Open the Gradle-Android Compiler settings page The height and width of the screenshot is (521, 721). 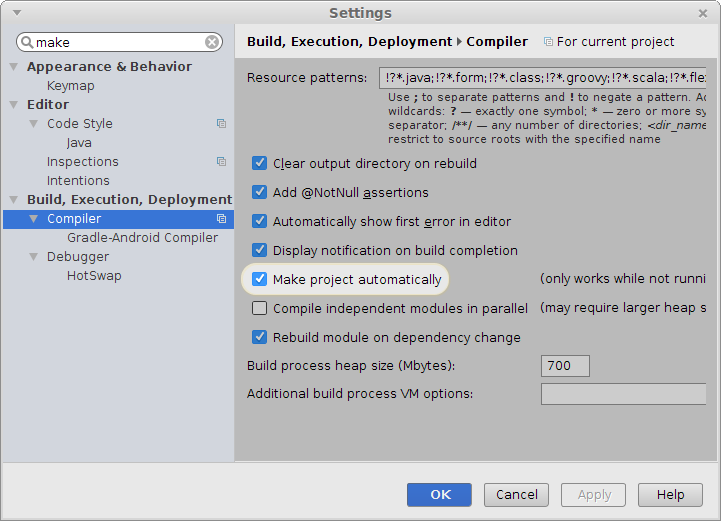coord(142,238)
